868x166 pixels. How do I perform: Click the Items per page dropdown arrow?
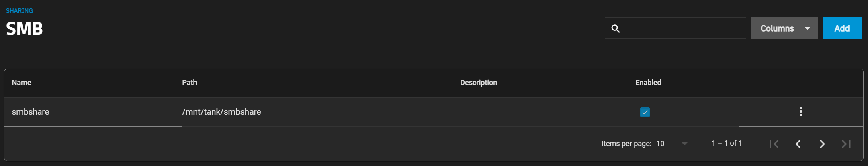684,144
